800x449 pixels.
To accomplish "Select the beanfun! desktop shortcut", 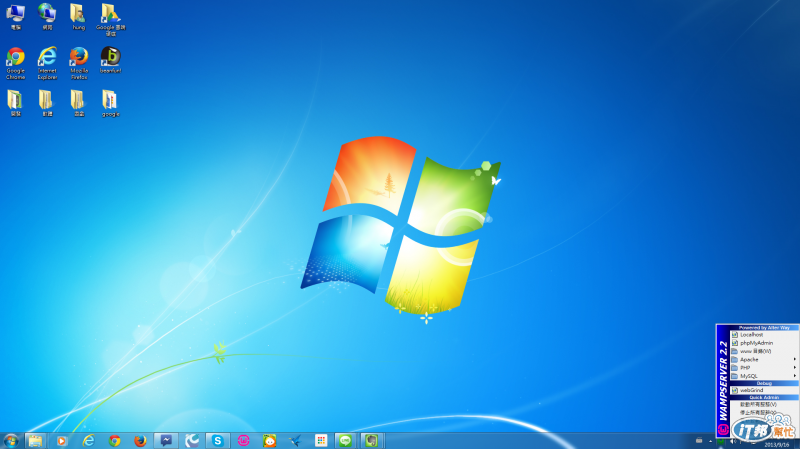I will [110, 60].
